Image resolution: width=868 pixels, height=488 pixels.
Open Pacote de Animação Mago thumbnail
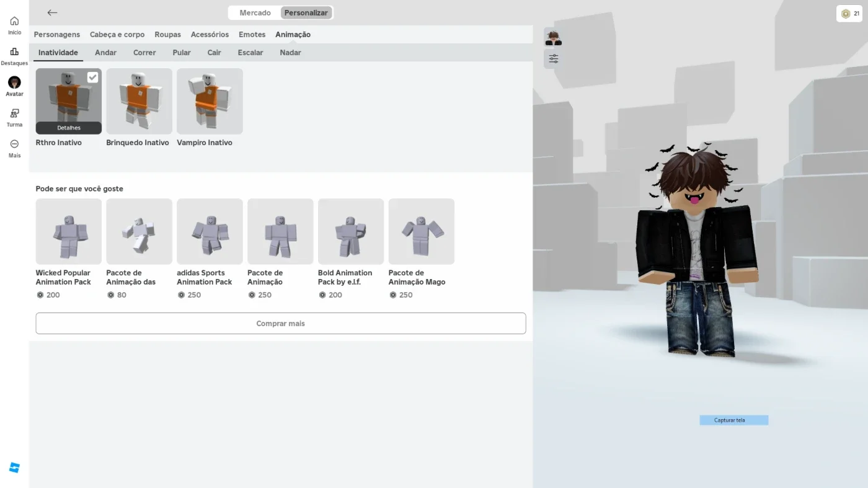[422, 231]
